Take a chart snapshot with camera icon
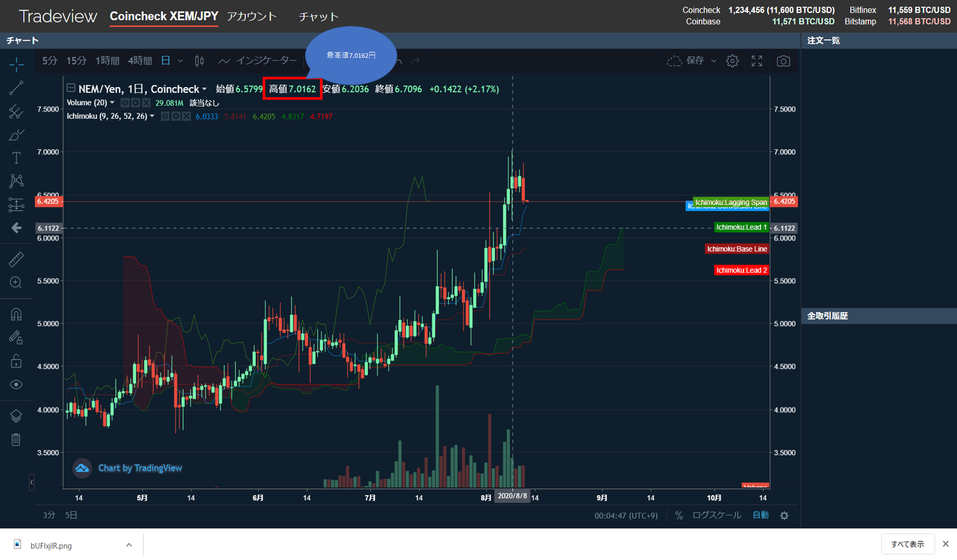The image size is (957, 560). (x=783, y=61)
